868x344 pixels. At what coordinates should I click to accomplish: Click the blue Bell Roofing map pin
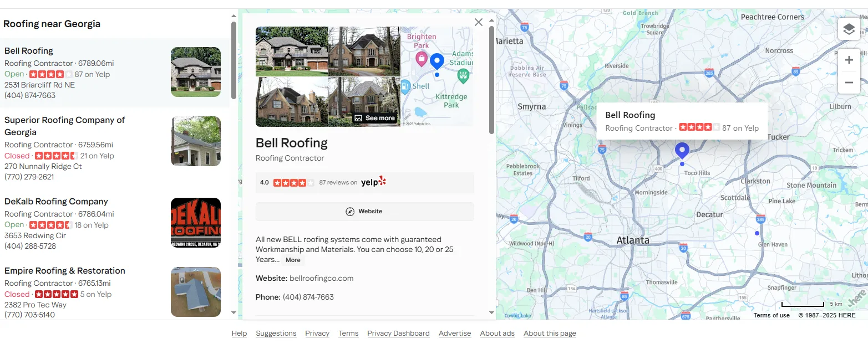(682, 150)
